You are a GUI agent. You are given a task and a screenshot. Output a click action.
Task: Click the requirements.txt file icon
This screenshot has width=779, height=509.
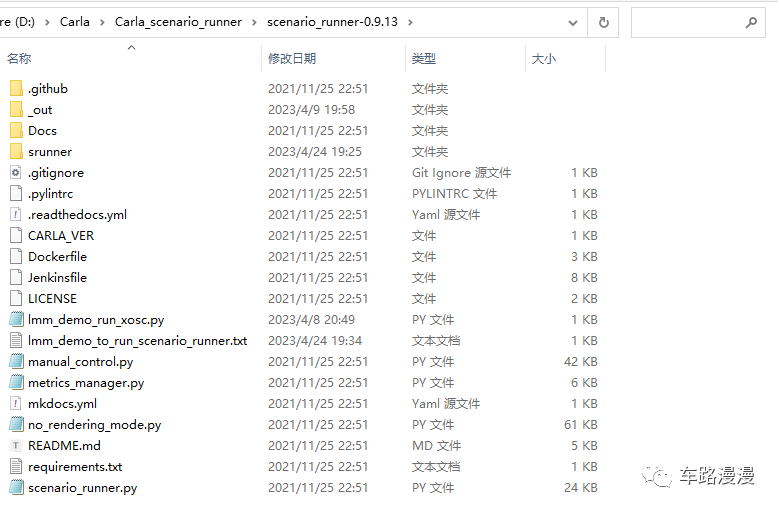tap(16, 466)
